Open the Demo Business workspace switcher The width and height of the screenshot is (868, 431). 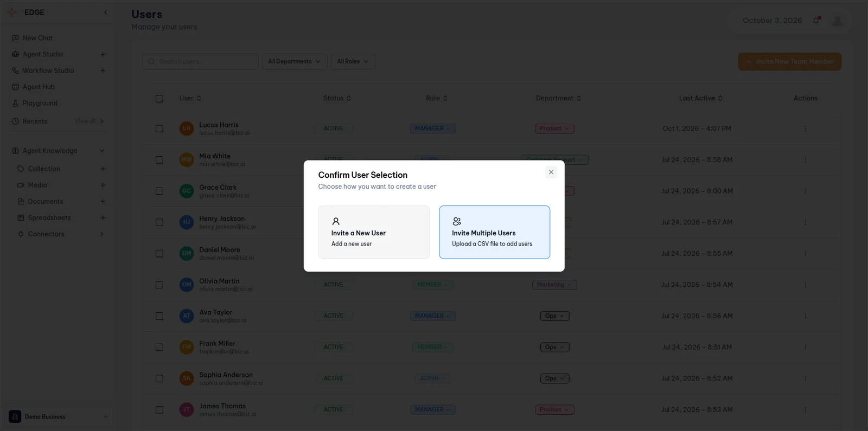[x=59, y=416]
